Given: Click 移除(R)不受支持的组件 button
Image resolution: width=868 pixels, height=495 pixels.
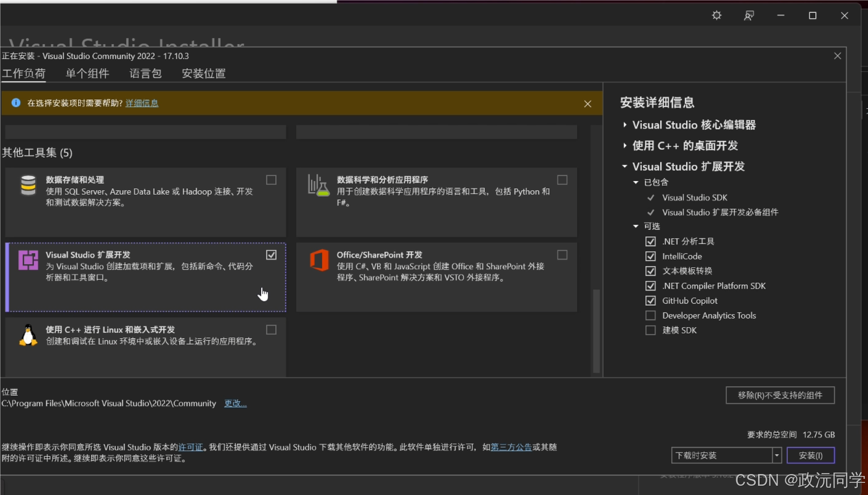Looking at the screenshot, I should (x=780, y=395).
